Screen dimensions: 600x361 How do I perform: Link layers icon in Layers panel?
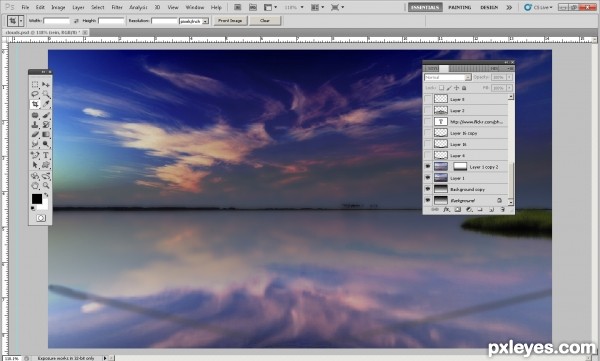pos(435,209)
